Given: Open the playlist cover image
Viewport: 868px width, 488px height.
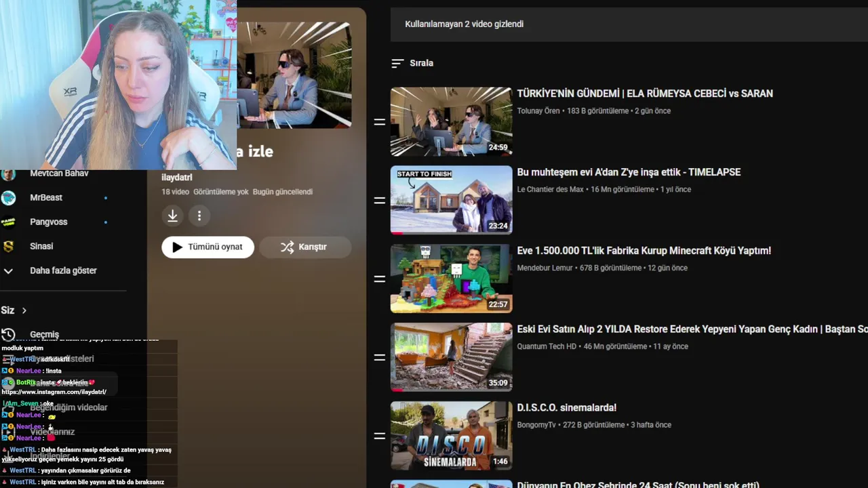Looking at the screenshot, I should pos(294,75).
